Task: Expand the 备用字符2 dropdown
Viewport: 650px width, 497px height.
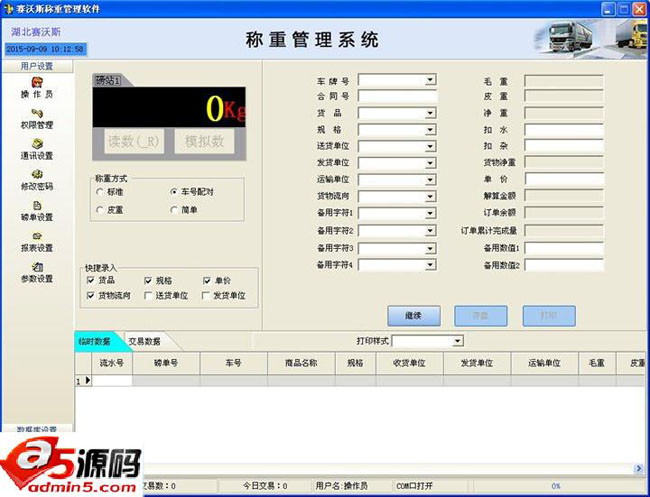Action: 431,230
